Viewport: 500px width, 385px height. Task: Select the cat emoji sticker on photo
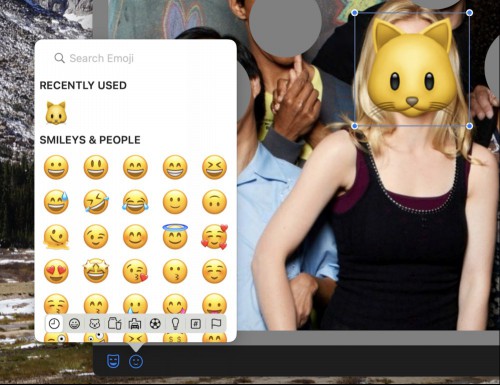coord(412,68)
